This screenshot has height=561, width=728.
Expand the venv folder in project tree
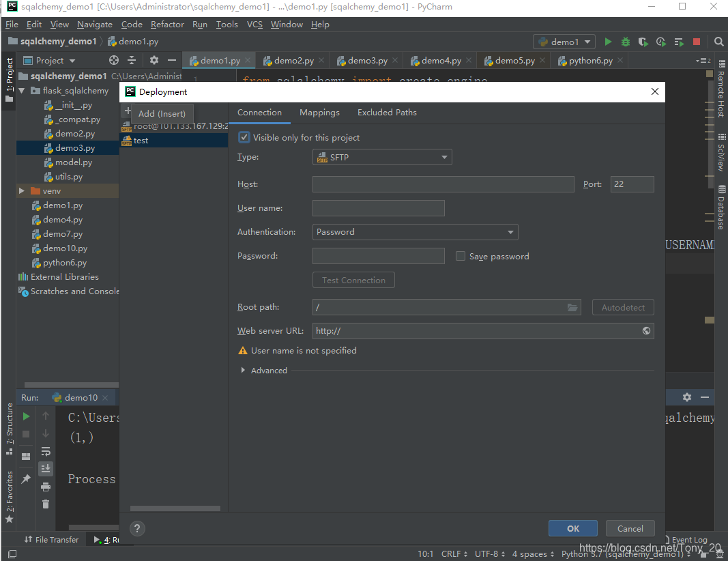21,191
